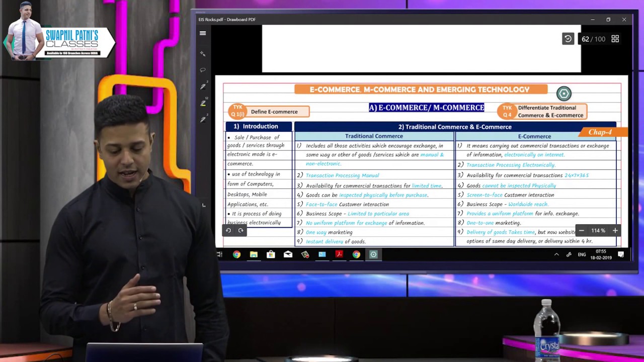
Task: Click 'One-to-one marketing' row
Action: coord(494,223)
